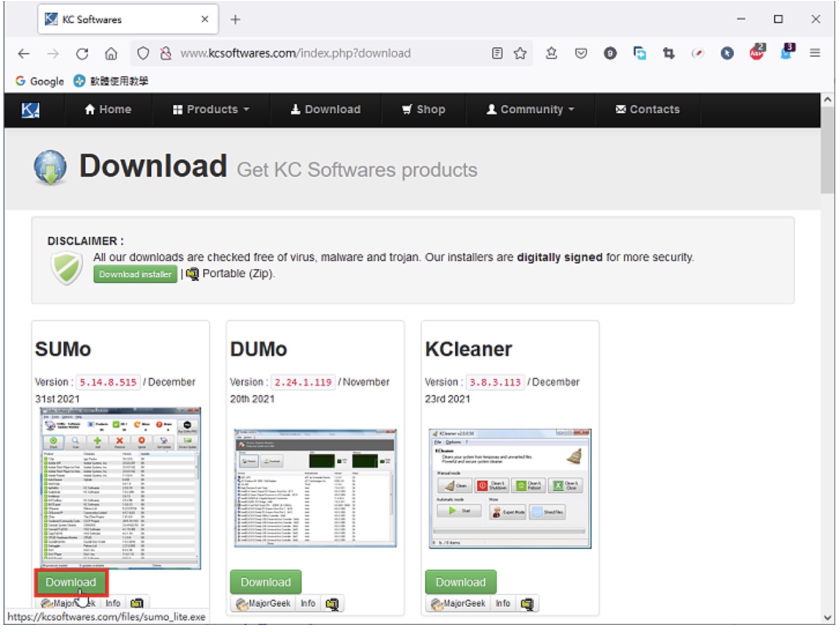Click the tracking protection shield icon
Screen dimensions: 840x632
click(x=143, y=54)
